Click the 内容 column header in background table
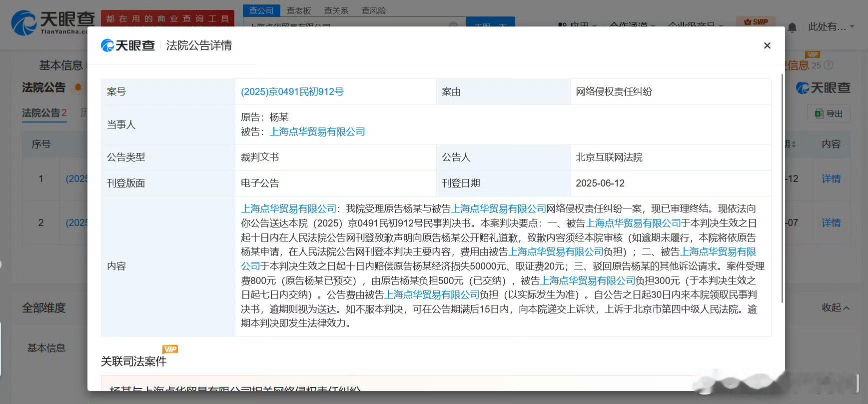The height and width of the screenshot is (404, 868). pos(831,144)
